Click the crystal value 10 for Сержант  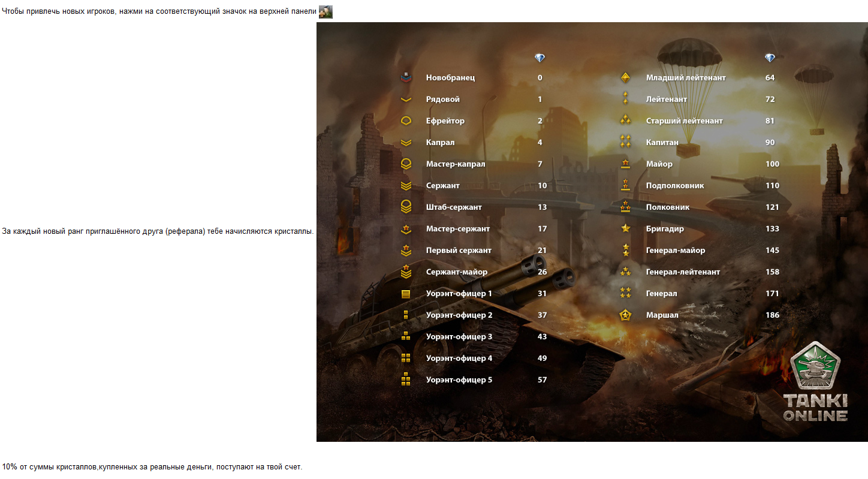[542, 186]
